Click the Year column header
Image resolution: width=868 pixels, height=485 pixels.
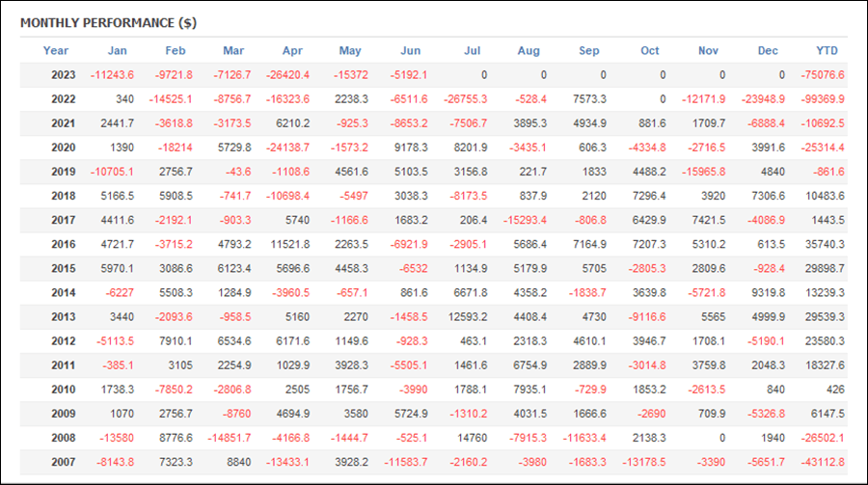tap(55, 51)
